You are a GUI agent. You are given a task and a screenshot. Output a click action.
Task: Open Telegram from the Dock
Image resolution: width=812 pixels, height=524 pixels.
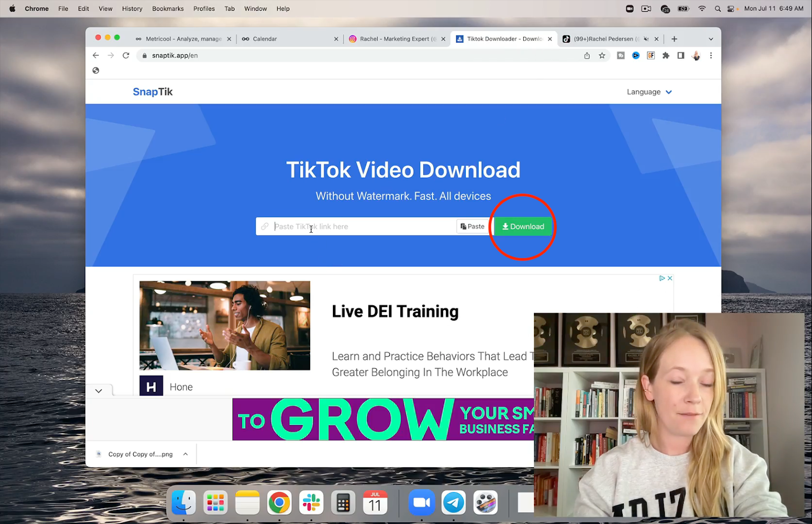coord(454,503)
